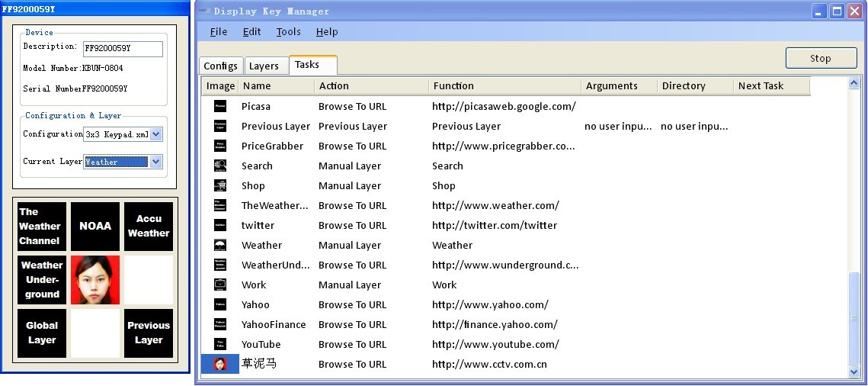
Task: Open the Edit menu
Action: point(252,31)
